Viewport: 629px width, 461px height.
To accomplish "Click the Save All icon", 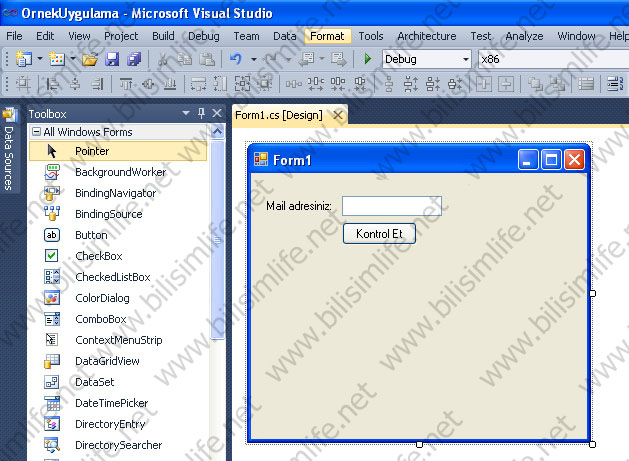I will pos(134,59).
